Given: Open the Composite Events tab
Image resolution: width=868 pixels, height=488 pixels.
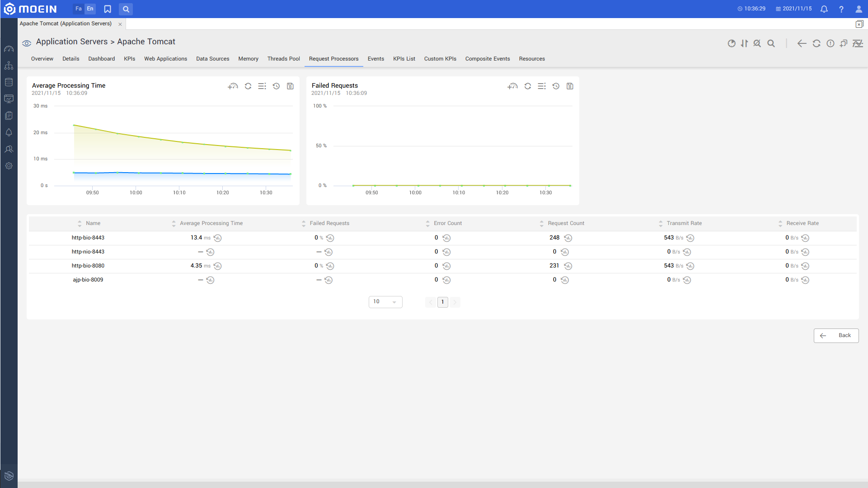Looking at the screenshot, I should pos(488,59).
